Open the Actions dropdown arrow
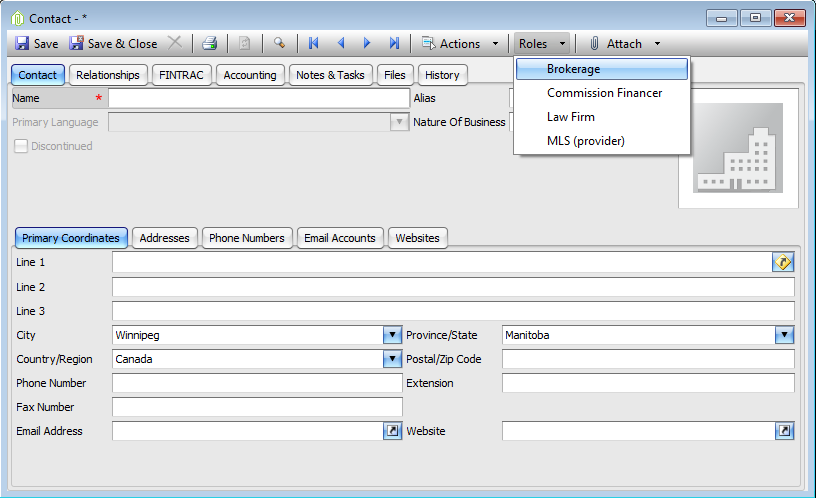The width and height of the screenshot is (816, 498). click(x=495, y=44)
